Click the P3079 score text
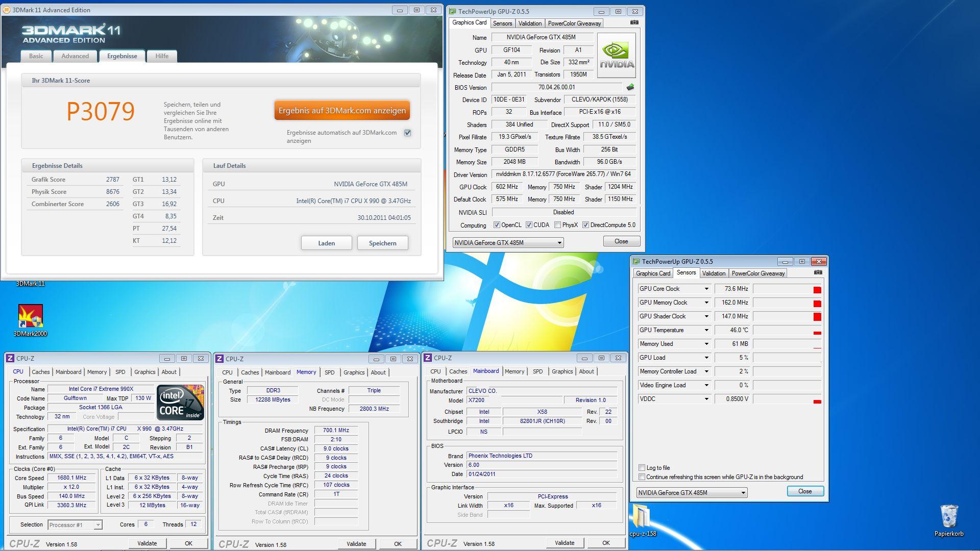The image size is (980, 551). [x=101, y=111]
